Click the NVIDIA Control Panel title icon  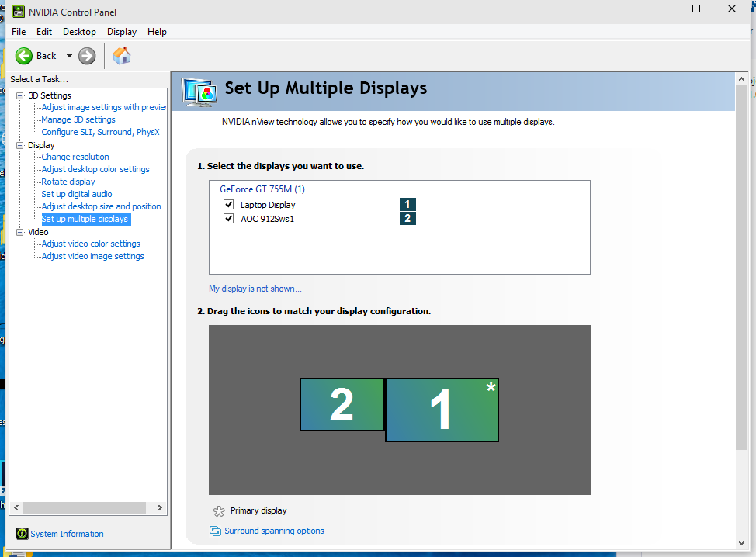click(19, 12)
